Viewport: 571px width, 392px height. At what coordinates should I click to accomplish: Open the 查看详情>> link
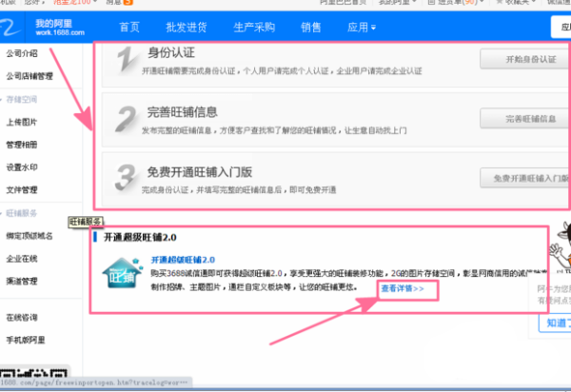pyautogui.click(x=403, y=288)
